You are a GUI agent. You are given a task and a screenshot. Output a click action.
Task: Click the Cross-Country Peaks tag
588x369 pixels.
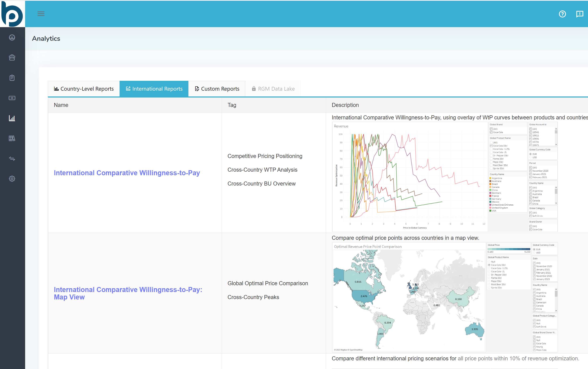[x=253, y=297]
